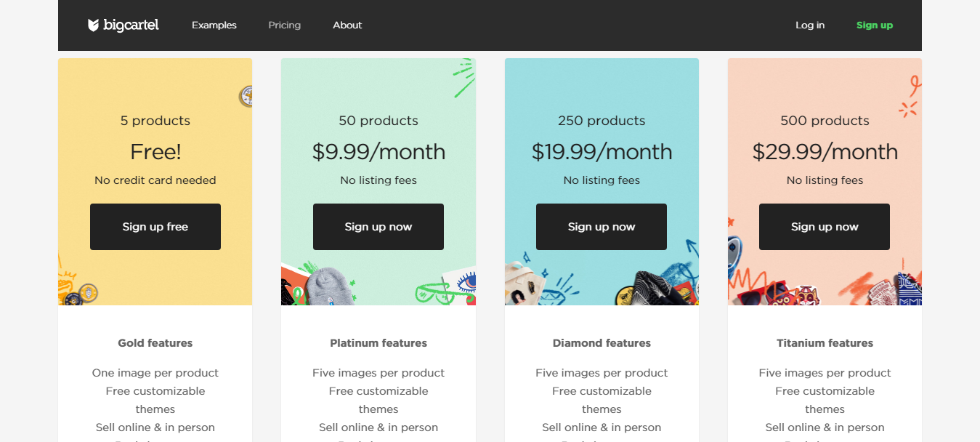This screenshot has height=442, width=980.
Task: Click the Titanium features heading
Action: pos(825,343)
